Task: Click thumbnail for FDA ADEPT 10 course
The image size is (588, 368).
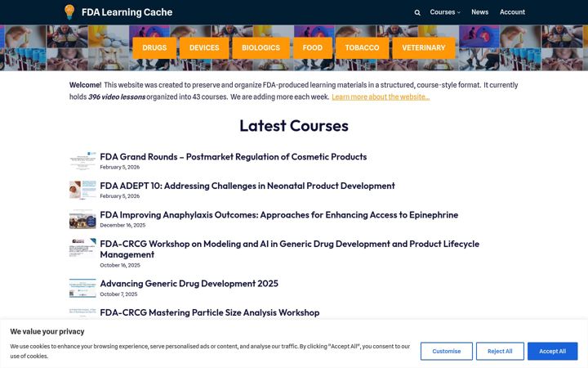Action: pos(82,190)
